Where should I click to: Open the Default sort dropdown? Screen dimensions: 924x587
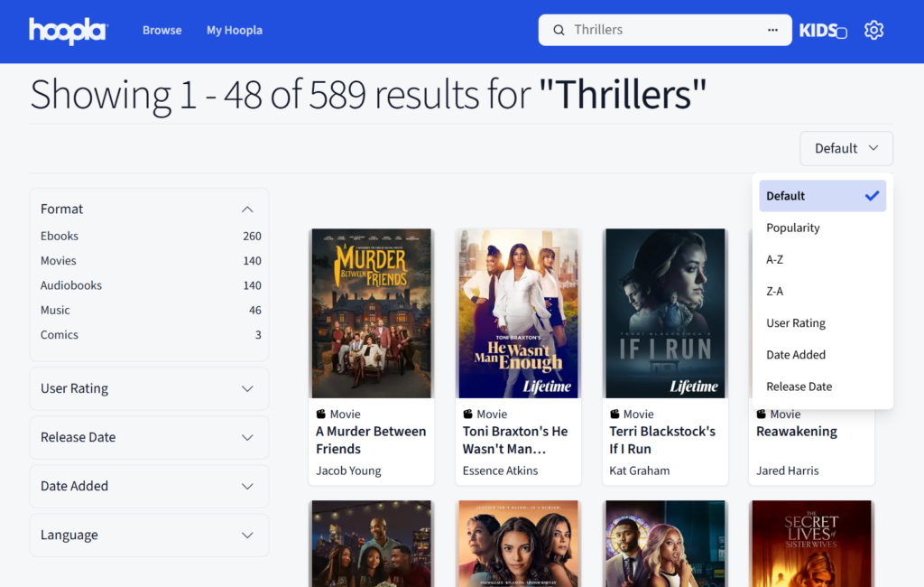tap(845, 148)
